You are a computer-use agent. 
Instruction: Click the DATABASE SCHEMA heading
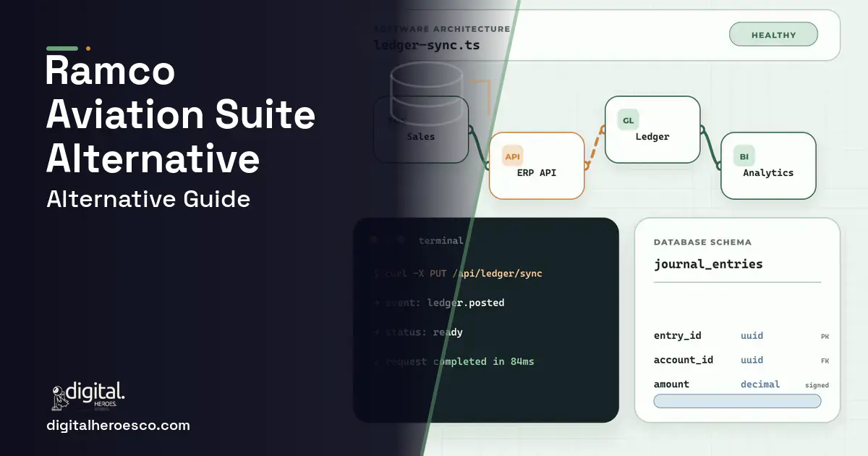point(702,242)
